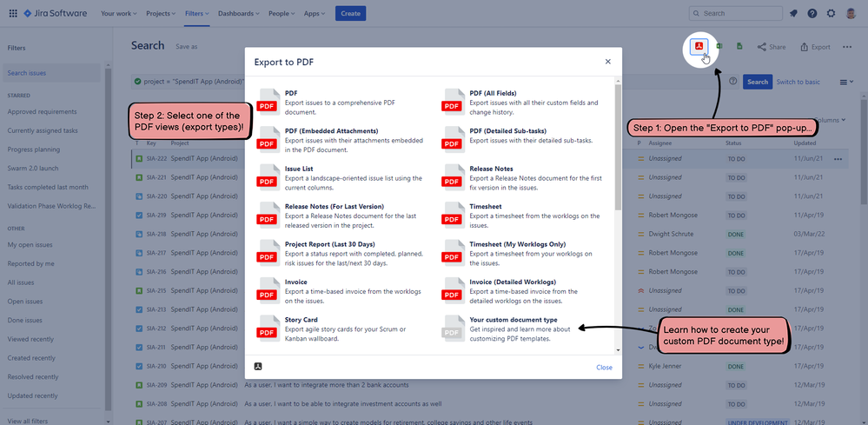868x425 pixels.
Task: Click the Status column header
Action: click(x=734, y=143)
